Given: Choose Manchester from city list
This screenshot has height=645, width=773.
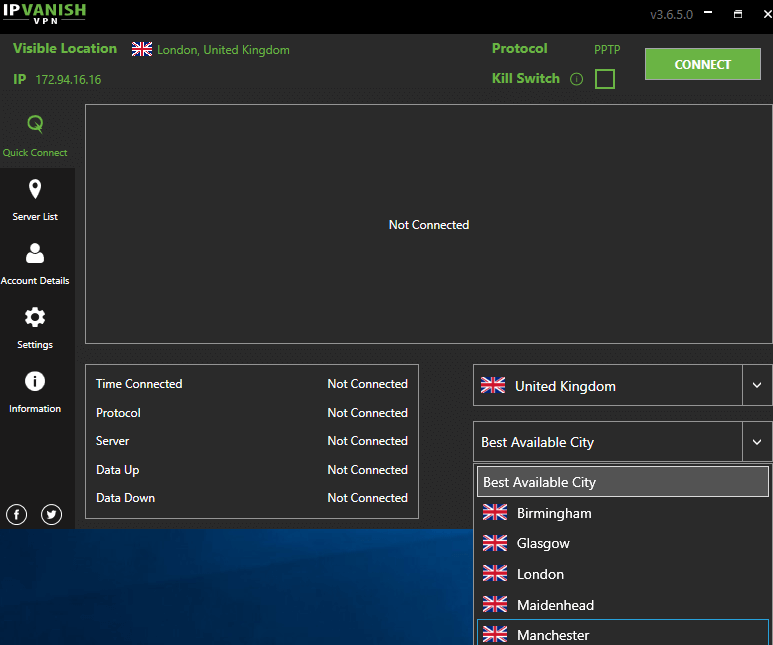Looking at the screenshot, I should click(x=623, y=633).
